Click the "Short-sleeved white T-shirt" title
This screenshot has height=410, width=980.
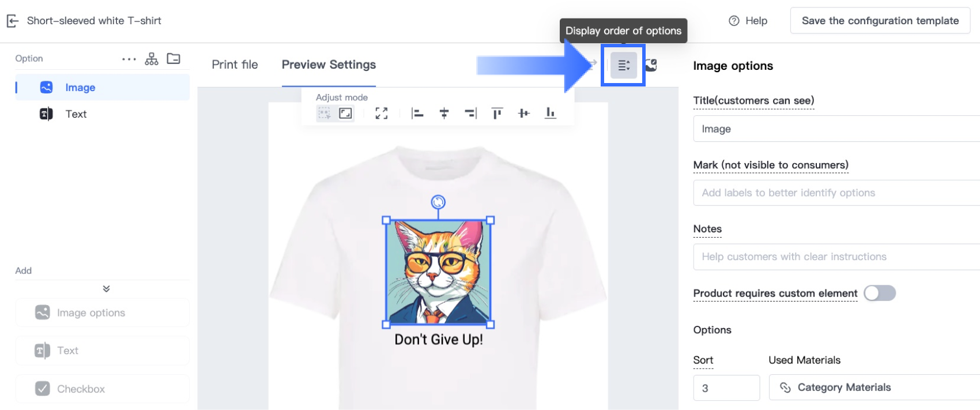94,21
